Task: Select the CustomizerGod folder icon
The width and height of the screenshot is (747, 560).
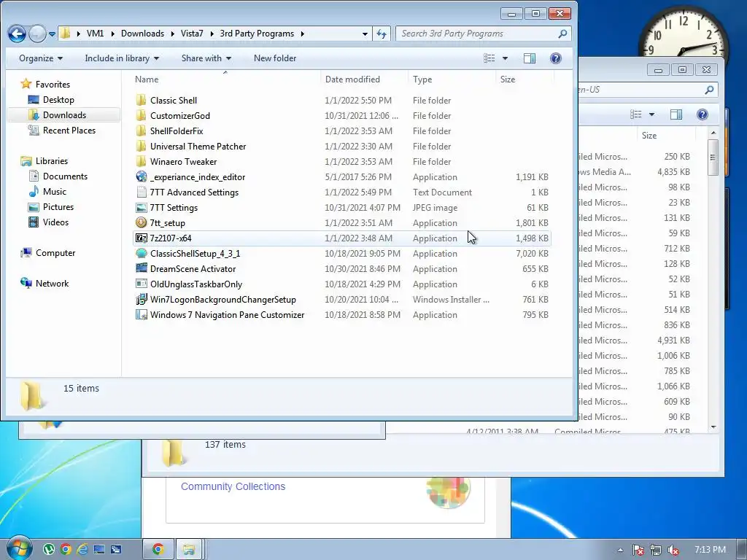Action: [x=141, y=116]
